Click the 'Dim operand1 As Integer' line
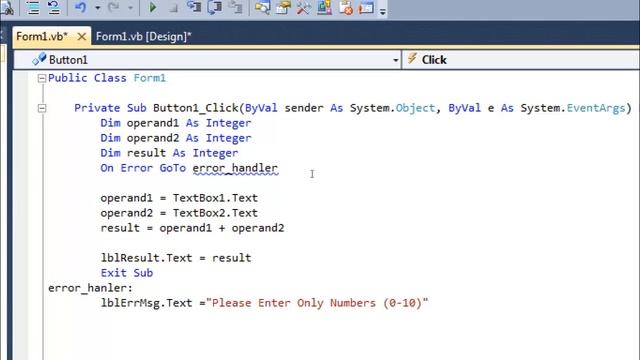The height and width of the screenshot is (360, 640). [x=176, y=123]
